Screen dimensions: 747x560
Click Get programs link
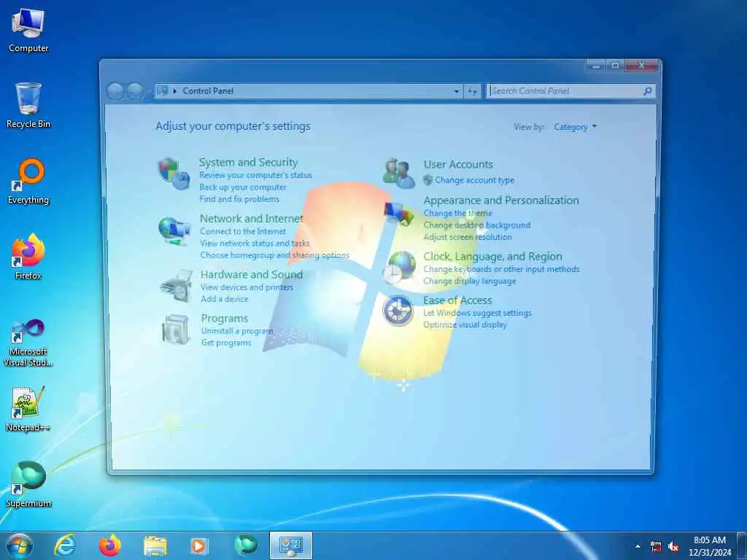[x=226, y=343]
